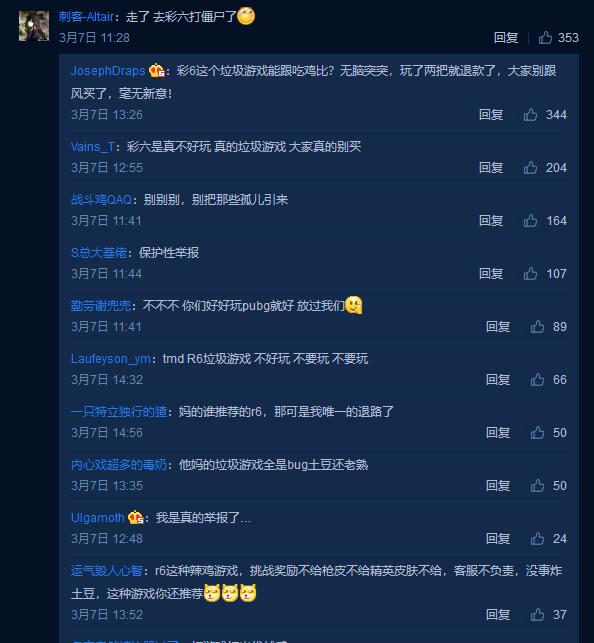The height and width of the screenshot is (643, 594).
Task: Click the crown badge next to JosephDraps
Action: [157, 71]
